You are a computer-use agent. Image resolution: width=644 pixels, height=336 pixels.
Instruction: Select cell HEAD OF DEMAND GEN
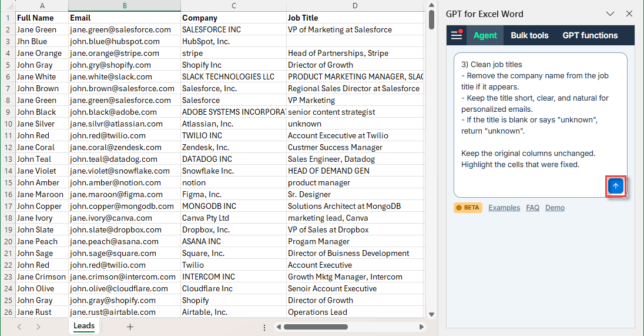[355, 171]
